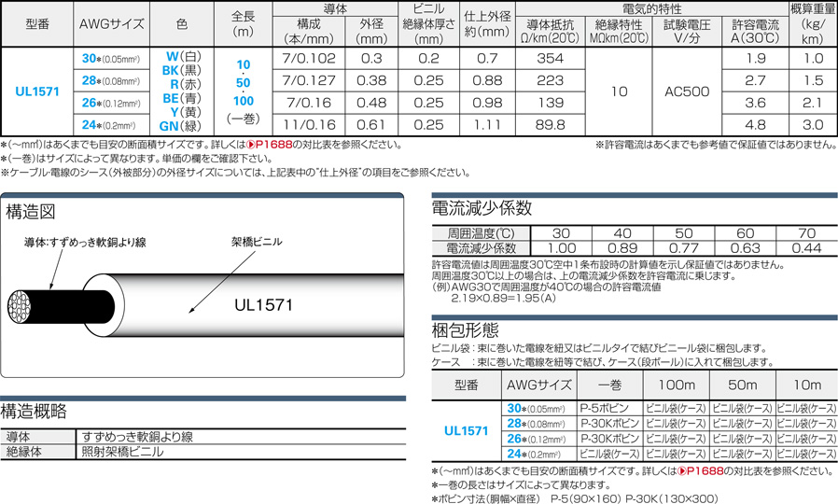Select AWG size 24 in the top table
838x504 pixels.
(x=91, y=126)
